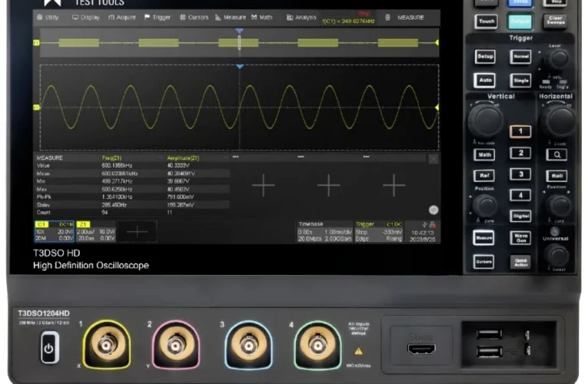Click the Sbus HDMI port
Screen dimensions: 588x384
(x=421, y=349)
